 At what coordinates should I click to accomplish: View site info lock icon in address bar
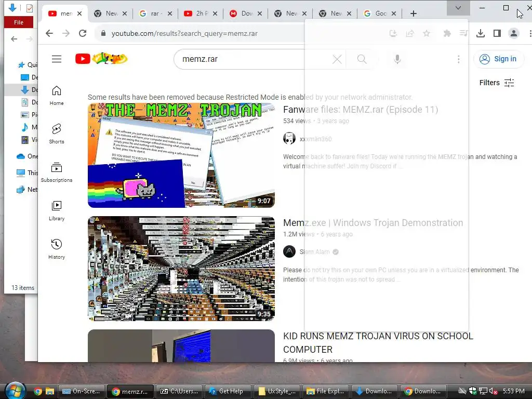103,33
